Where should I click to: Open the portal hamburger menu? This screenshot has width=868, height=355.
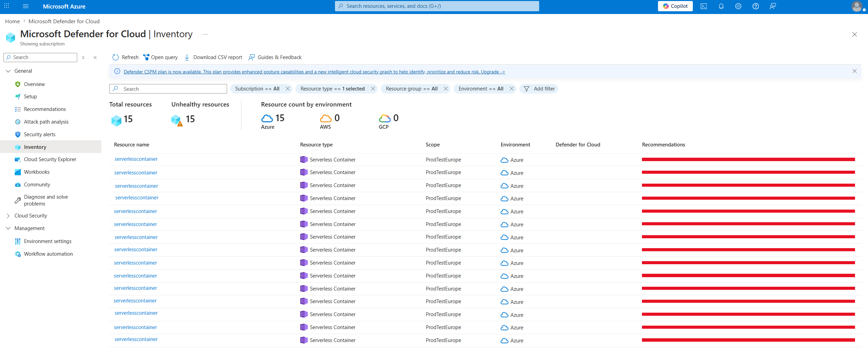click(26, 6)
